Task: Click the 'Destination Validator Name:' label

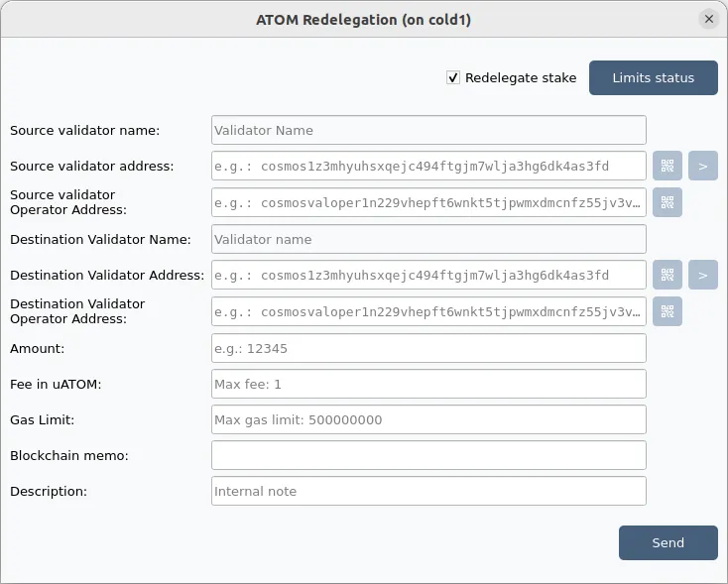Action: tap(100, 240)
